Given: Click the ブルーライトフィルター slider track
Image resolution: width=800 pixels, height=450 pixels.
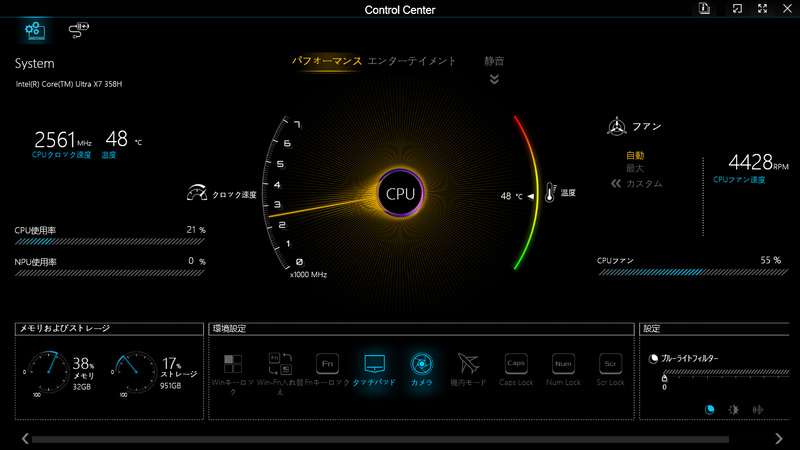Looking at the screenshot, I should pos(726,372).
